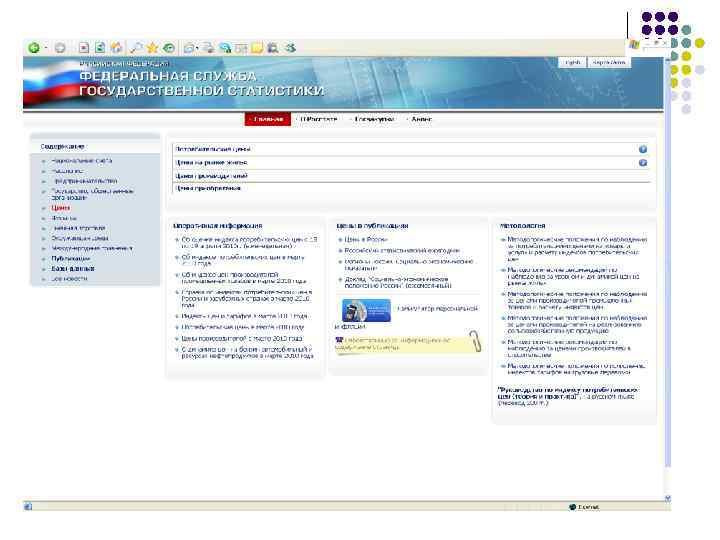This screenshot has width=720, height=540.
Task: Open the Главная red navigation tab
Action: coord(268,119)
